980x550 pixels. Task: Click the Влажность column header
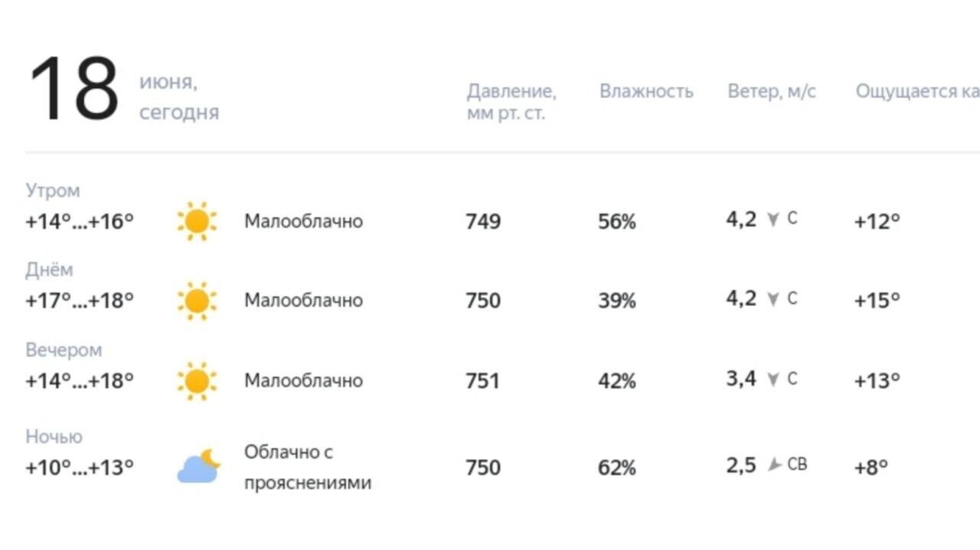[x=646, y=92]
